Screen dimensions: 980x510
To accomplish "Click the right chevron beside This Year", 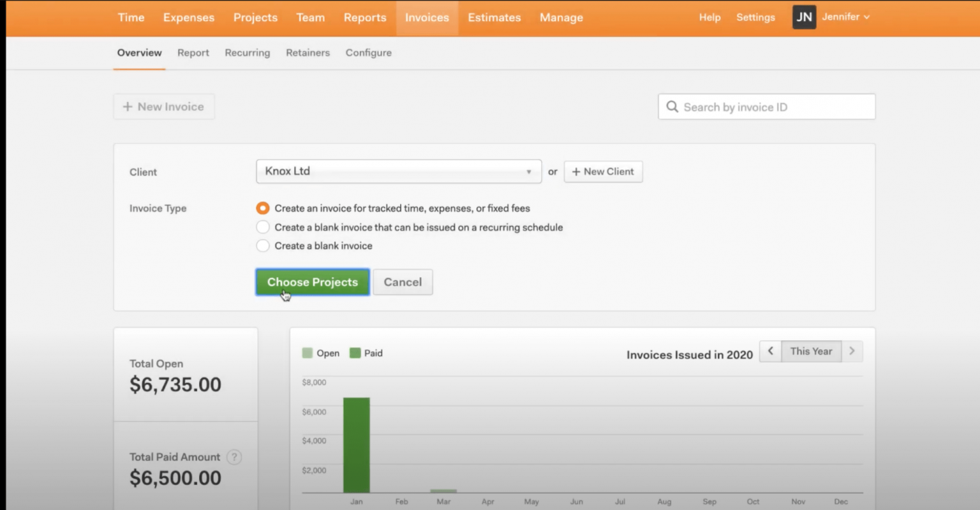I will (852, 351).
